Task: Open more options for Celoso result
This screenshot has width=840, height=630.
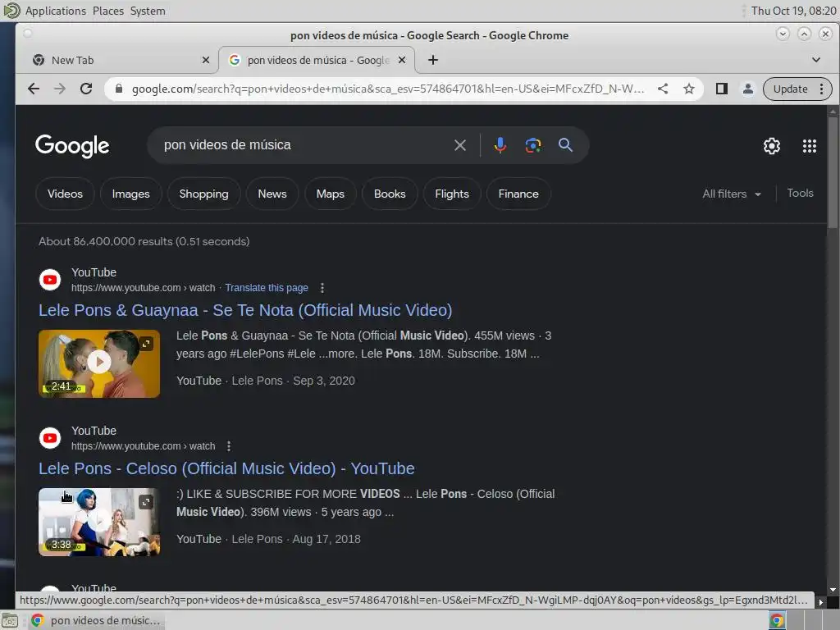Action: pos(229,446)
